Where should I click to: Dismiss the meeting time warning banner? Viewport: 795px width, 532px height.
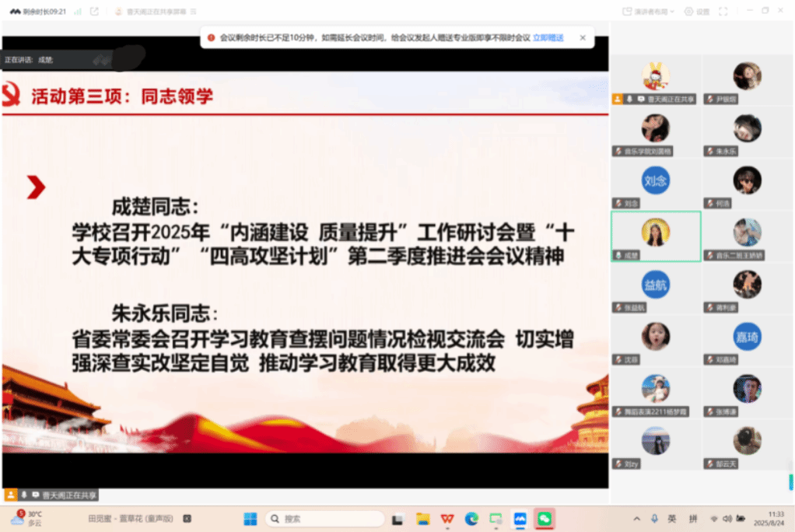[583, 37]
